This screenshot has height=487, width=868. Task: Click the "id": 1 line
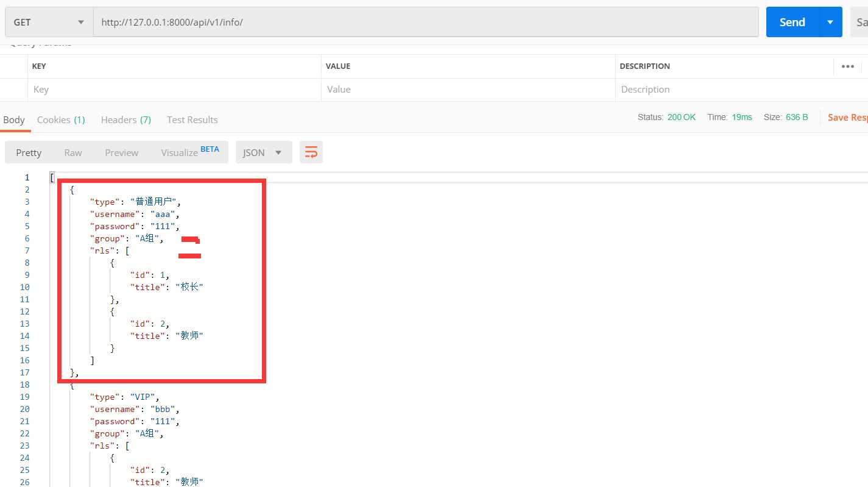point(150,275)
